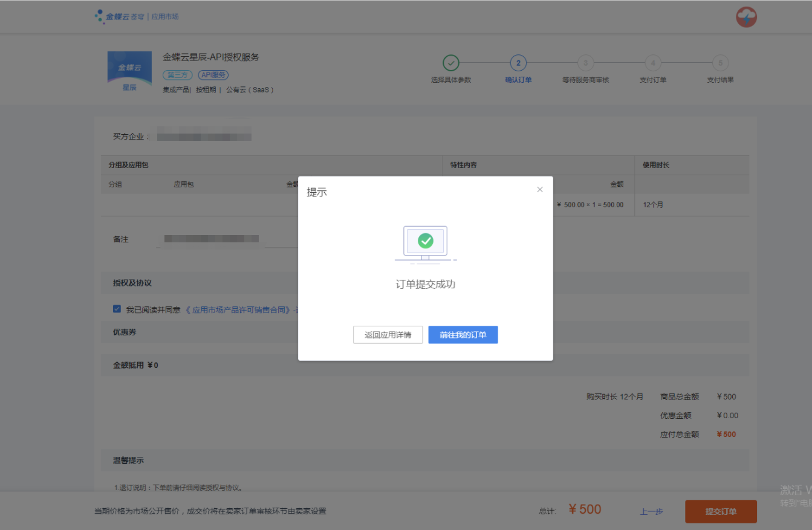Select step 5 支付结果 circle
Image resolution: width=812 pixels, height=530 pixels.
pos(720,63)
